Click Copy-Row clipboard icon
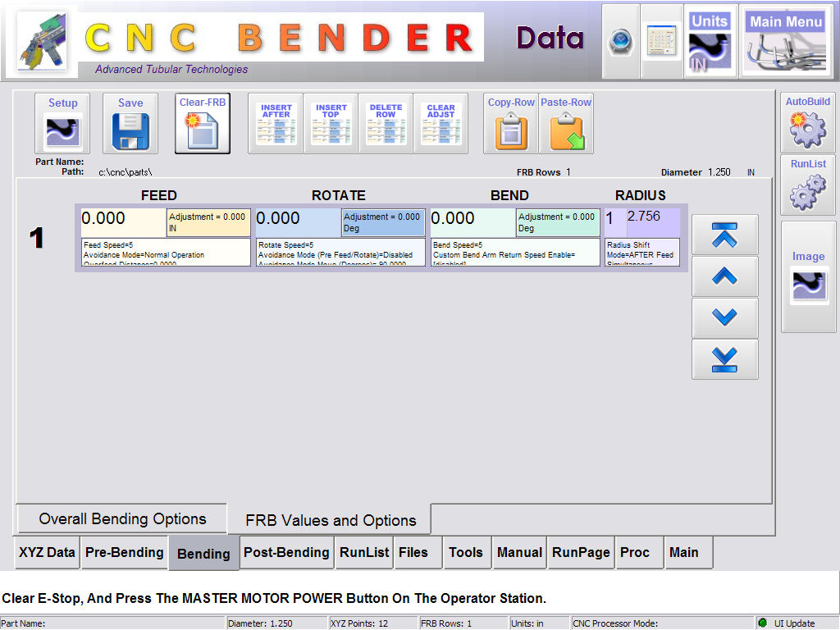840x630 pixels. pos(511,124)
